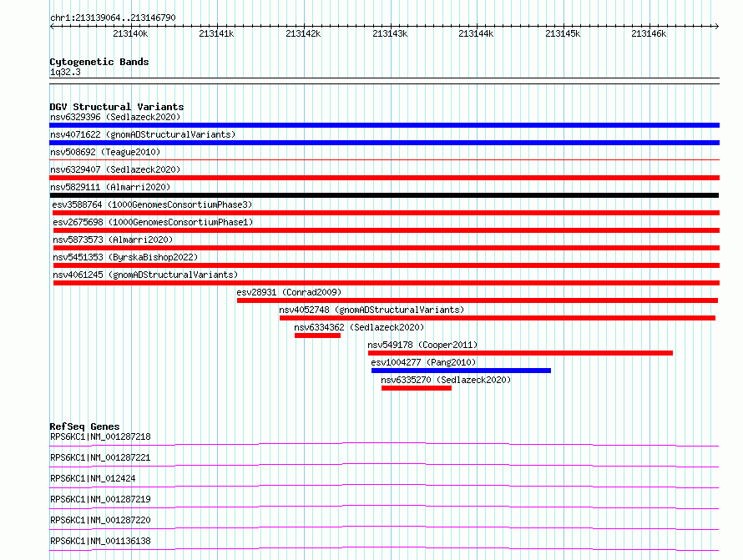743x560 pixels.
Task: Select the RPS6KC1|NM_001287221 transcript label
Action: point(100,457)
